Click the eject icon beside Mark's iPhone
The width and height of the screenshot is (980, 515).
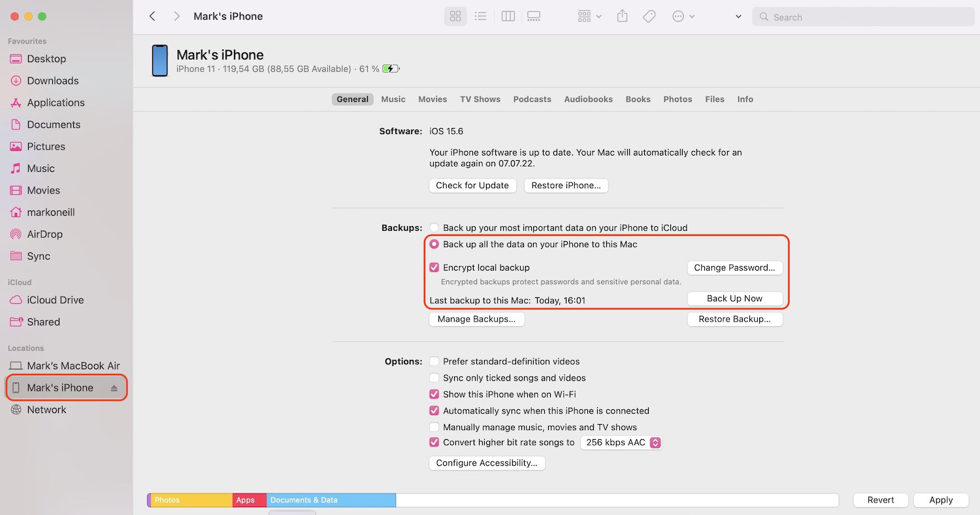point(114,388)
